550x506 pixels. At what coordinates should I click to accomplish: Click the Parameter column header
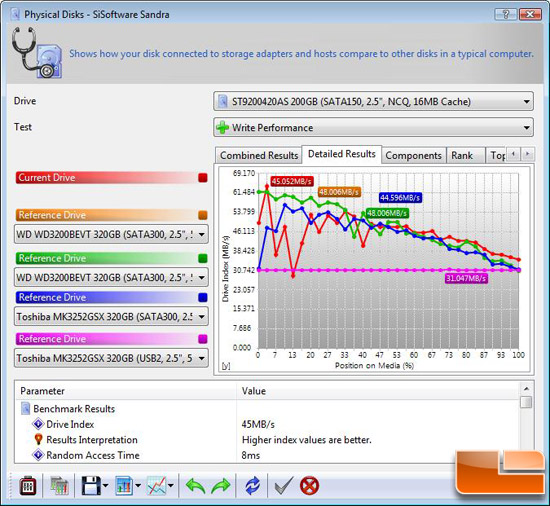click(x=126, y=391)
